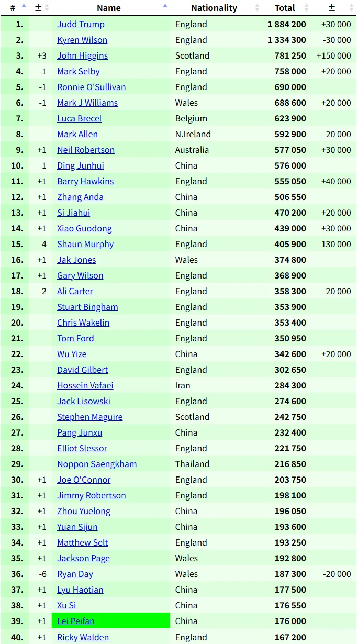Sort table by Name column arrow
358x644 pixels.
[x=165, y=7]
